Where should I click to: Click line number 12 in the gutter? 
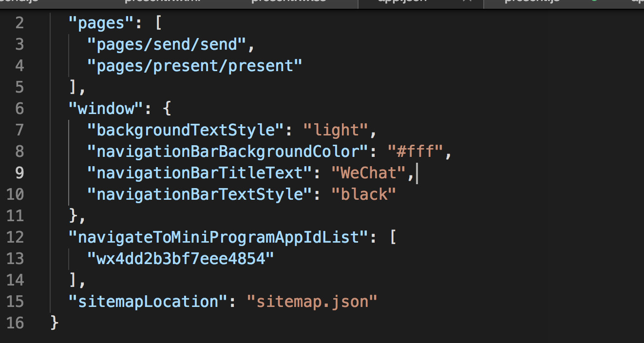15,237
